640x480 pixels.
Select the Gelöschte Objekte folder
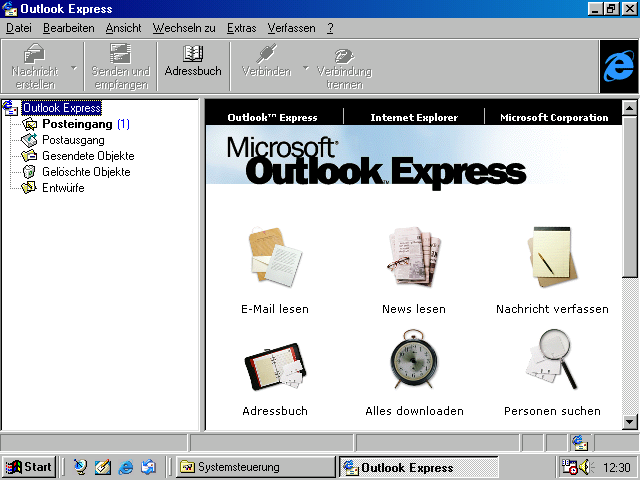[x=86, y=172]
